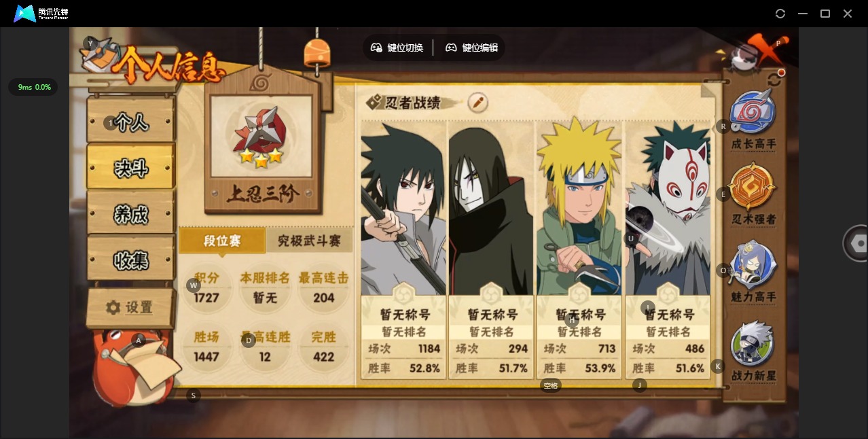Click the emulator sync icon in the title bar
The height and width of the screenshot is (439, 868).
point(780,14)
